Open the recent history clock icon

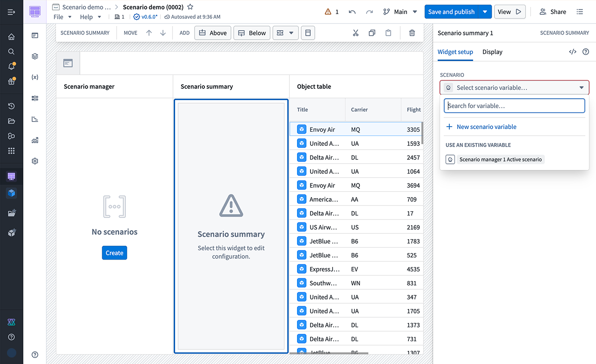[x=12, y=106]
